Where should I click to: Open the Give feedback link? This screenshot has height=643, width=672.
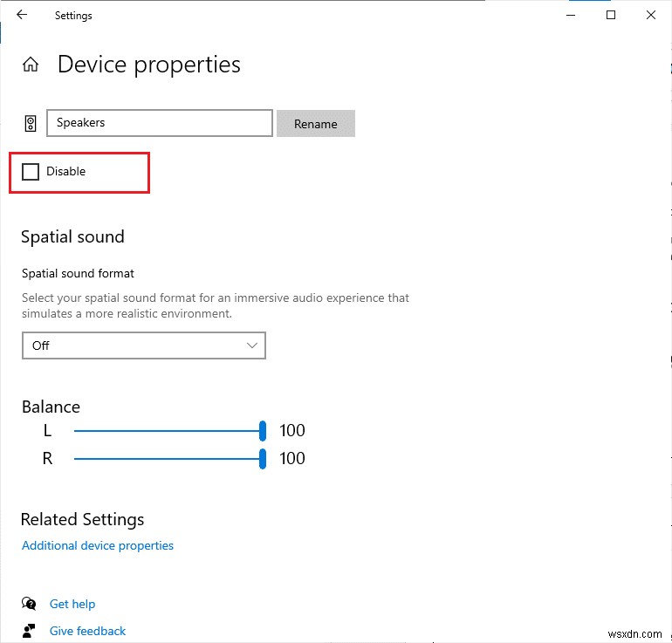tap(87, 631)
